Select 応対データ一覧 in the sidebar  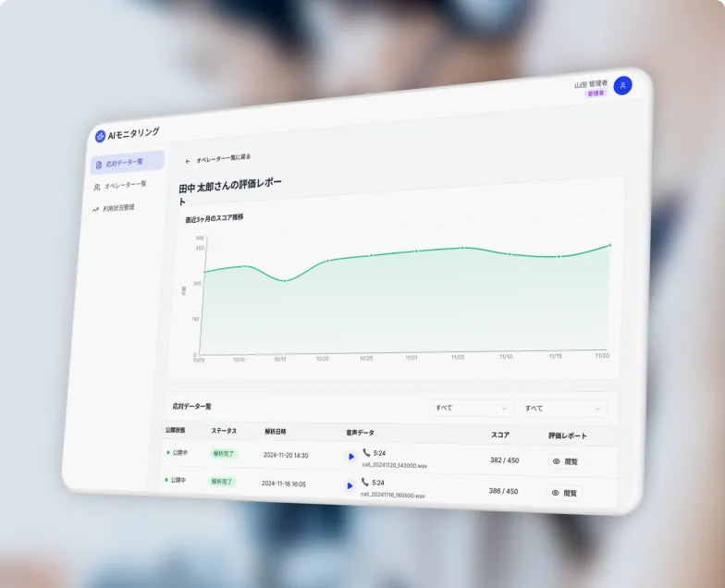pyautogui.click(x=128, y=163)
